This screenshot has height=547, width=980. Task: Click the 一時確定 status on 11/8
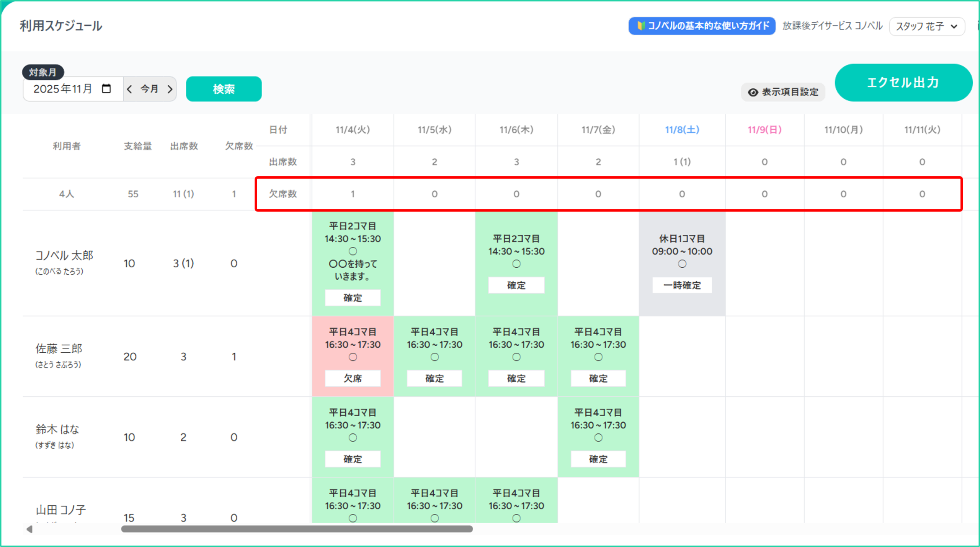coord(682,285)
